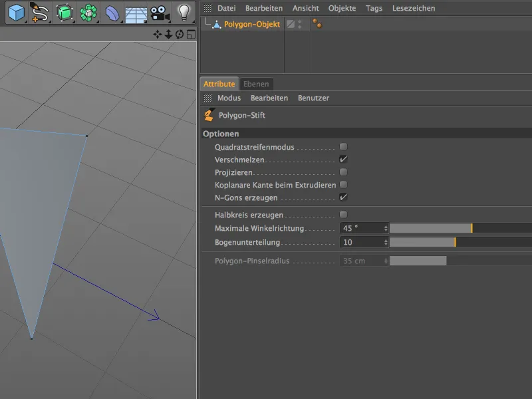Image resolution: width=532 pixels, height=399 pixels.
Task: Click the editable Polygon object icon
Action: click(63, 12)
